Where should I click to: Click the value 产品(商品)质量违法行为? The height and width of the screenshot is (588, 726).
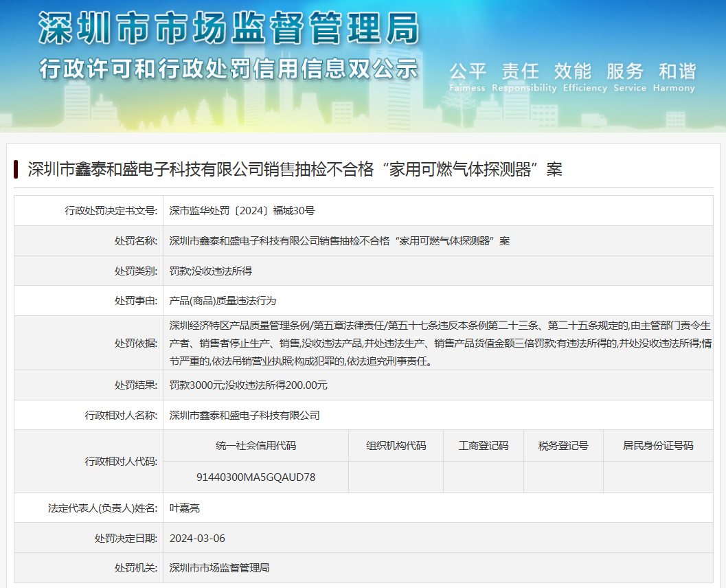[x=223, y=300]
